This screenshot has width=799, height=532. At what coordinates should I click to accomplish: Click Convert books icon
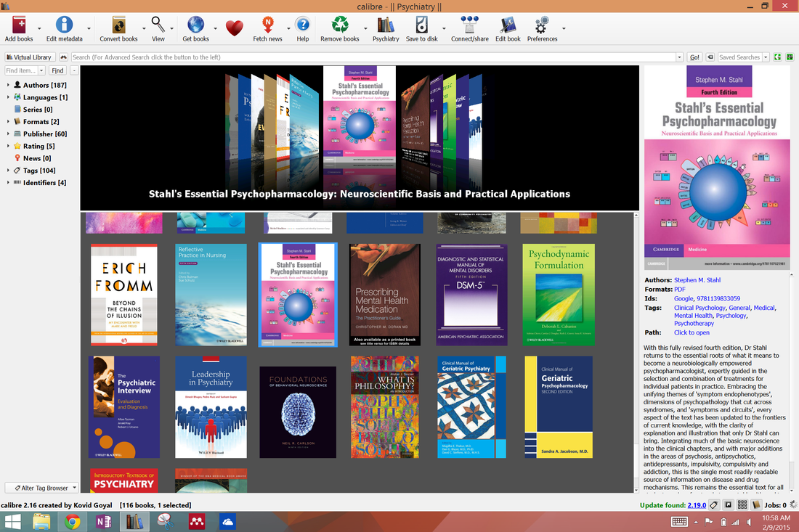(118, 25)
